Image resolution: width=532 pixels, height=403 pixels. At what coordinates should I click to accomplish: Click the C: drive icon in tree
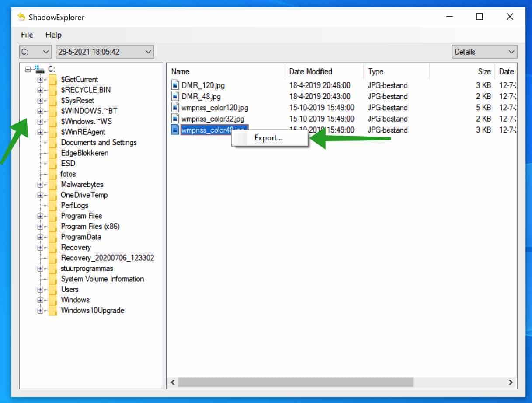[40, 69]
